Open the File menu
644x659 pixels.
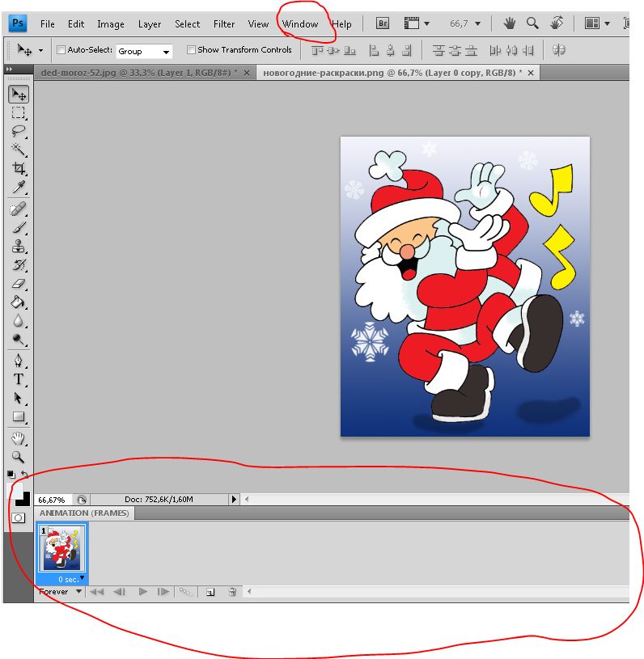point(48,24)
